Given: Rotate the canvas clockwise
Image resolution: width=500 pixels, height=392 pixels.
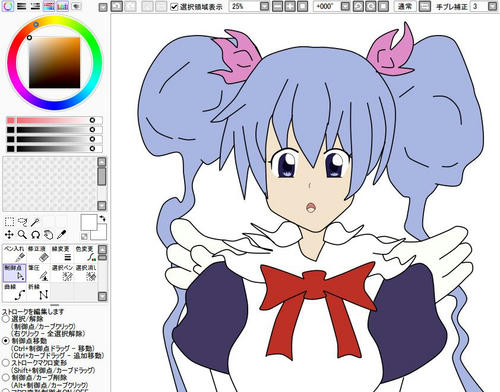Looking at the screenshot, I should (371, 6).
